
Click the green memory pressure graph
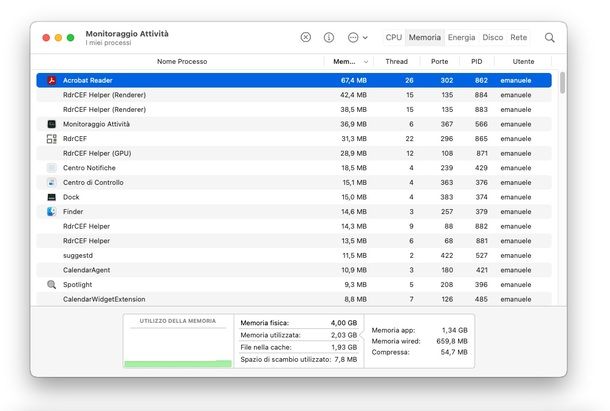point(178,364)
